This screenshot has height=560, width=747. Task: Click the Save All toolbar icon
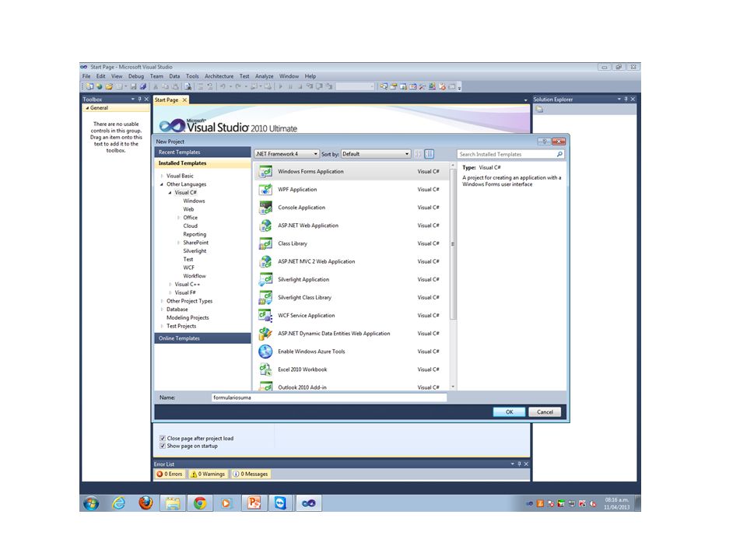(143, 86)
